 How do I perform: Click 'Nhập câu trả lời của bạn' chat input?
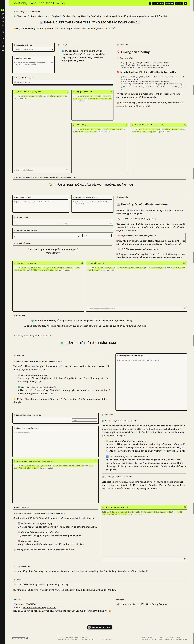click(x=39, y=170)
